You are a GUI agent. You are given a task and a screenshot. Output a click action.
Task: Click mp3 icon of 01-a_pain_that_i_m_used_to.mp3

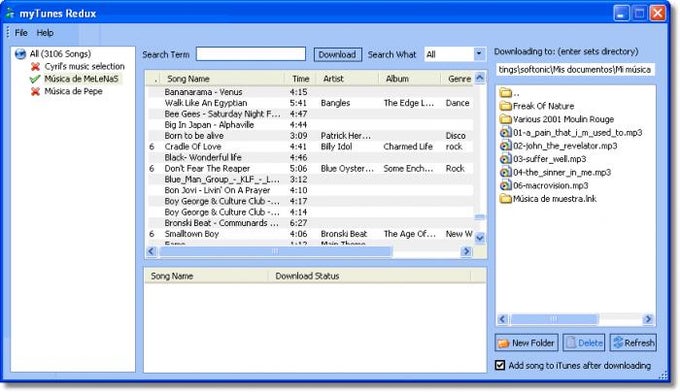[505, 133]
